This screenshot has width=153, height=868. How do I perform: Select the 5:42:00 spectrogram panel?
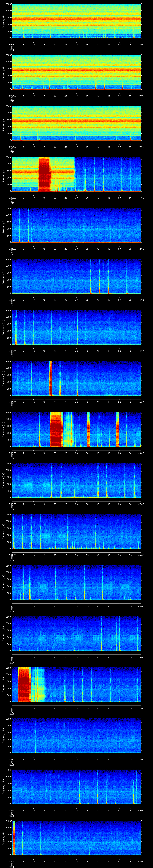click(x=76, y=276)
